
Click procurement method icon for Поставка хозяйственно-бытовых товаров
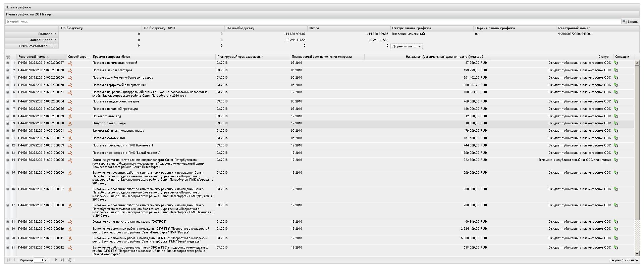[x=70, y=78]
